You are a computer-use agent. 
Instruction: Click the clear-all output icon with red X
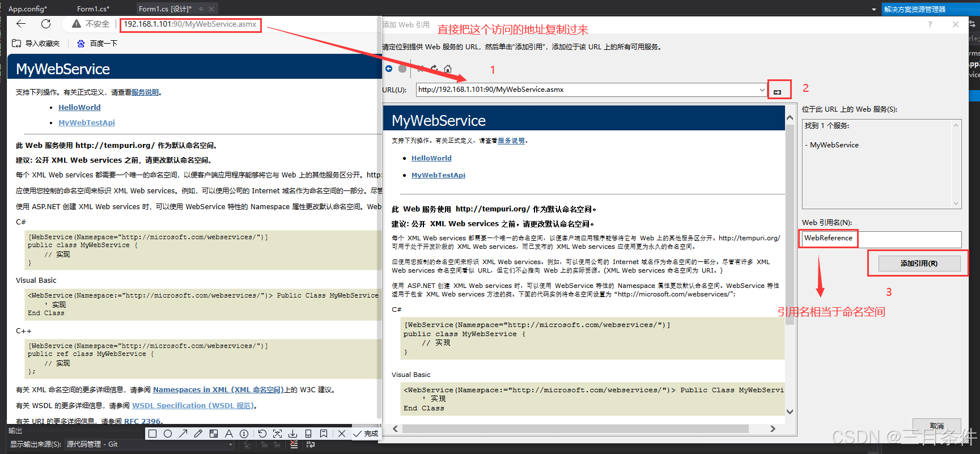pyautogui.click(x=294, y=445)
